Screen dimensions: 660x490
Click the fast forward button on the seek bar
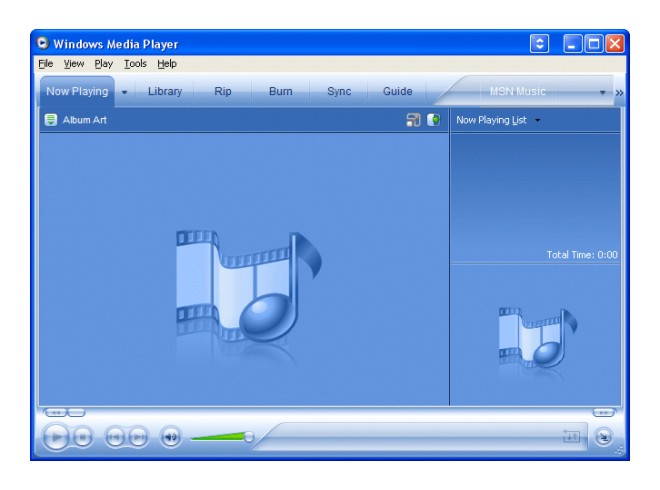coord(604,413)
